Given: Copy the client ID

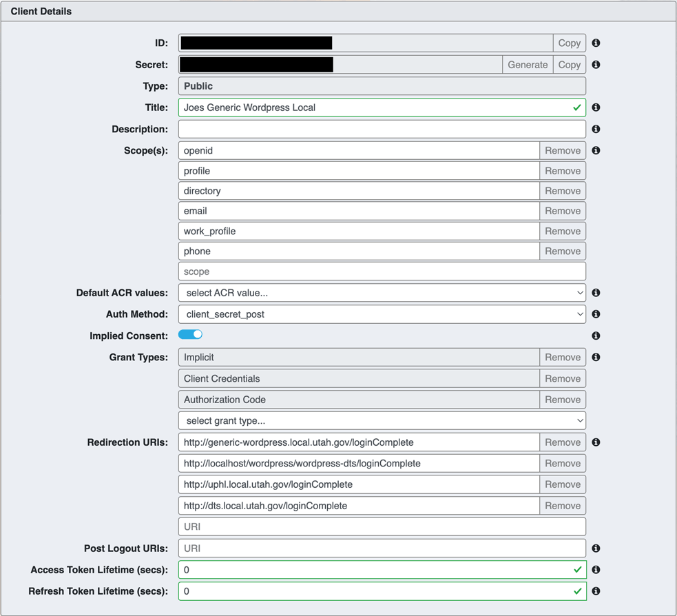Looking at the screenshot, I should [569, 43].
